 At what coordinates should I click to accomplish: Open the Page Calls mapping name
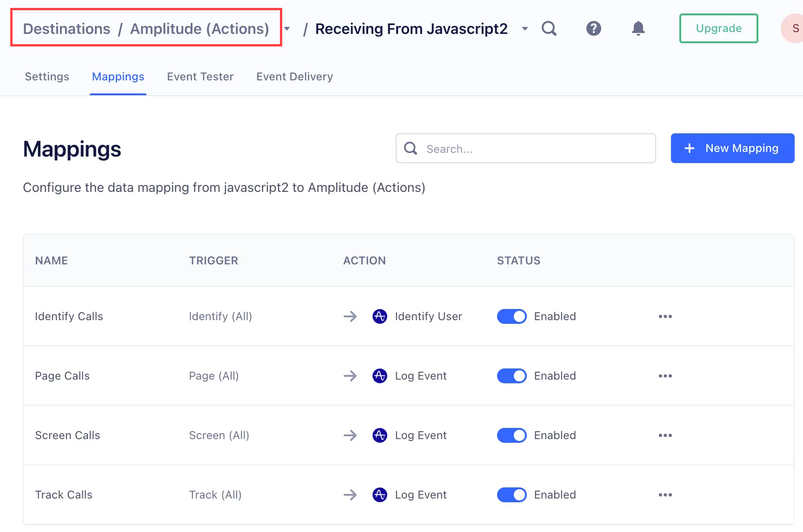pos(62,376)
